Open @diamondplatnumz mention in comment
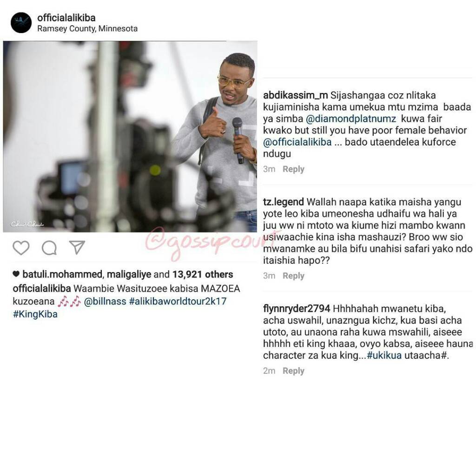476x476 pixels. pos(351,119)
